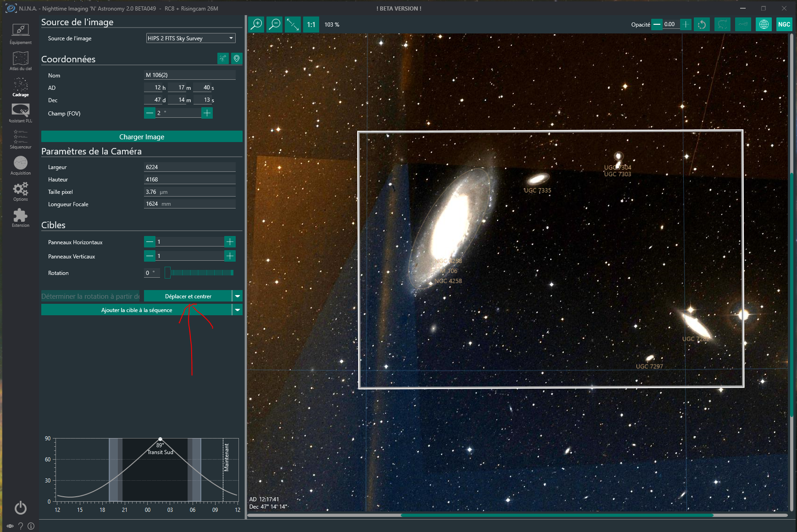Click the telescope icon beside Coordonnées
This screenshot has height=532, width=797.
(x=223, y=59)
